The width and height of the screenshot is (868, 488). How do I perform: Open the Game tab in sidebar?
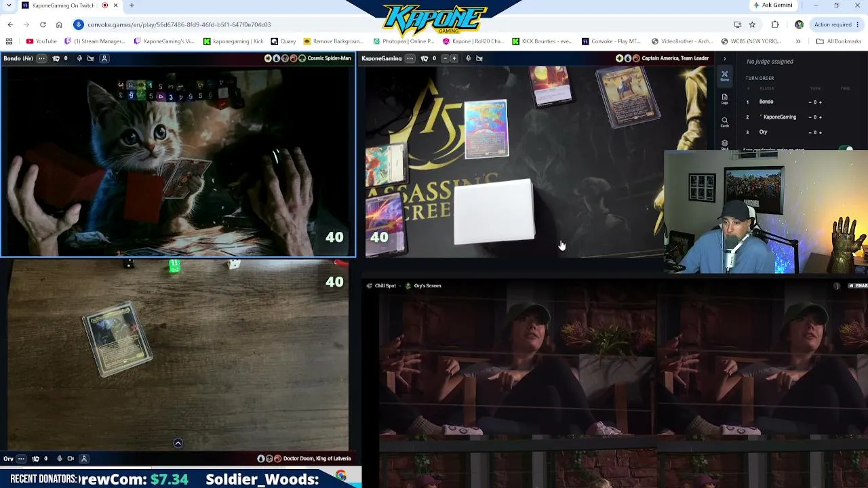click(724, 75)
